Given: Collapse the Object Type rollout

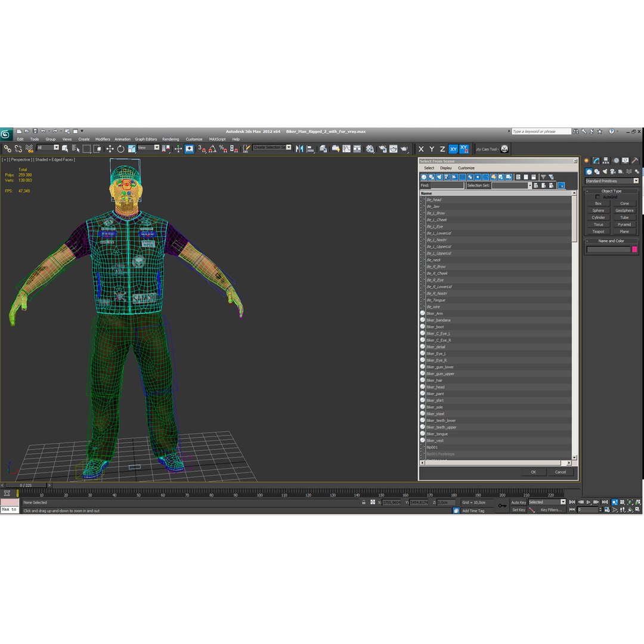Looking at the screenshot, I should [611, 191].
